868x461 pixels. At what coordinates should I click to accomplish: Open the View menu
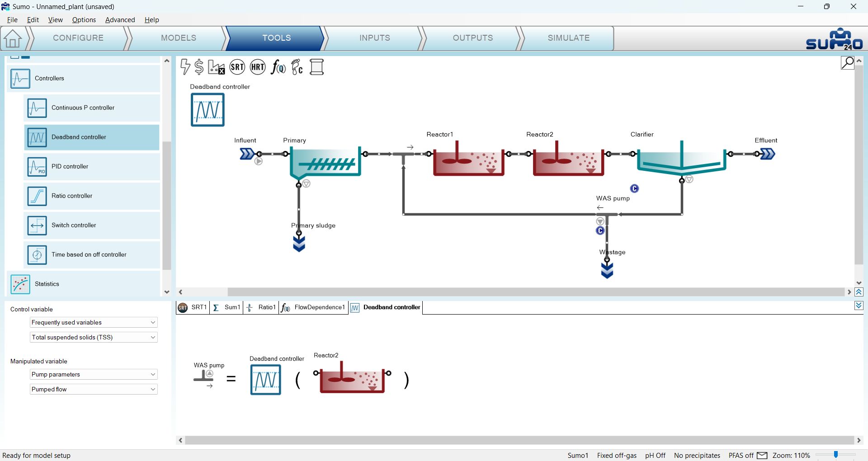pyautogui.click(x=55, y=20)
